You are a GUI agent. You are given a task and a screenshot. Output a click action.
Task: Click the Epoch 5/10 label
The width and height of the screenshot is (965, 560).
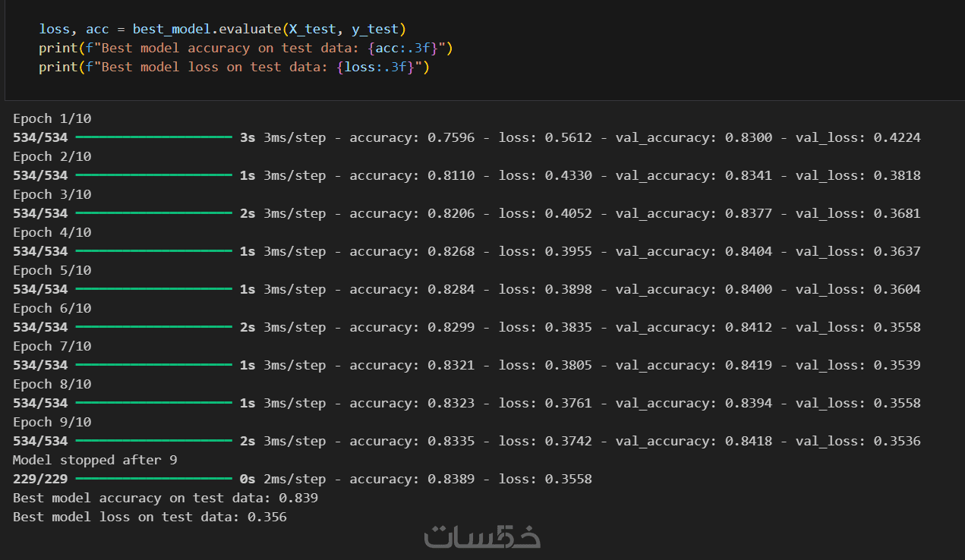click(x=52, y=270)
